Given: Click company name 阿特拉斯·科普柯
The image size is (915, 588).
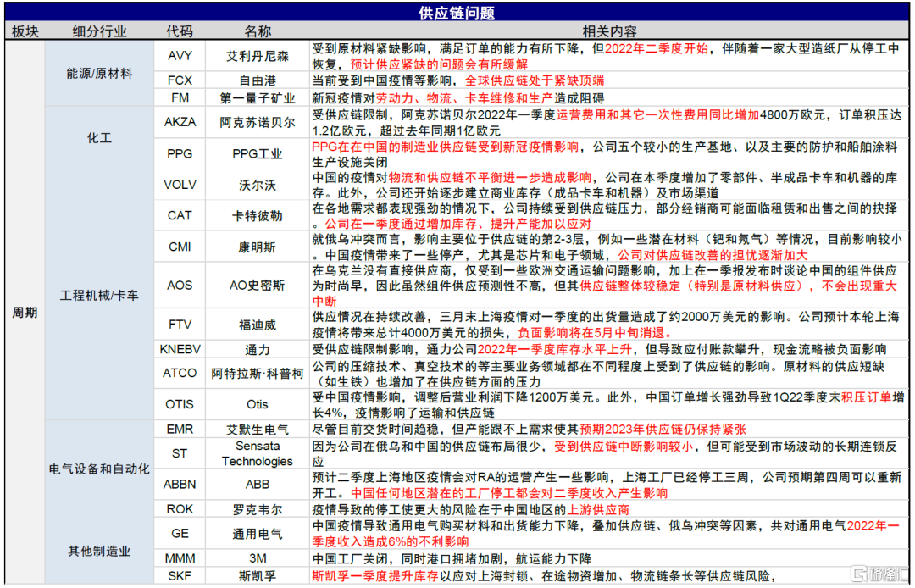Looking at the screenshot, I should (258, 374).
